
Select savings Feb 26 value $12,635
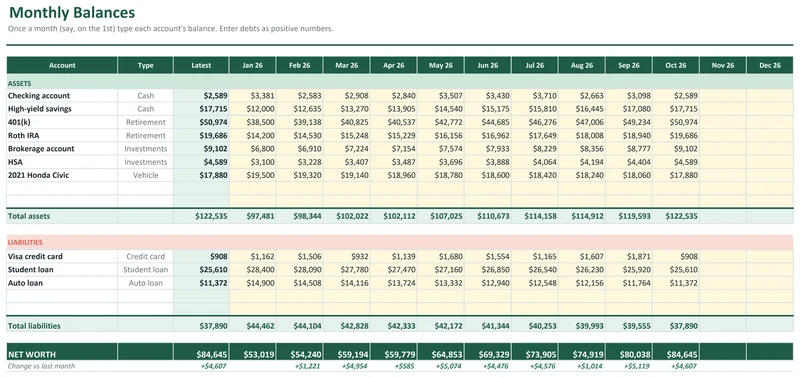coord(299,109)
